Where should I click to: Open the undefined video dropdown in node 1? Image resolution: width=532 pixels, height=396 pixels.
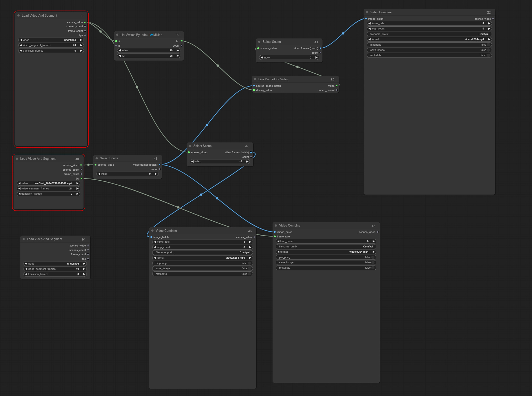tap(51, 40)
